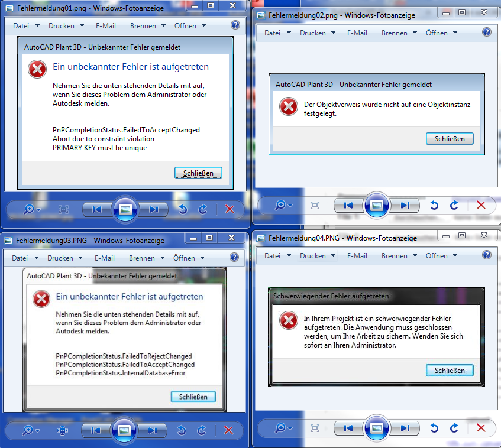Open Öffnen menu in Fehlermeldung04 viewer

tap(441, 256)
